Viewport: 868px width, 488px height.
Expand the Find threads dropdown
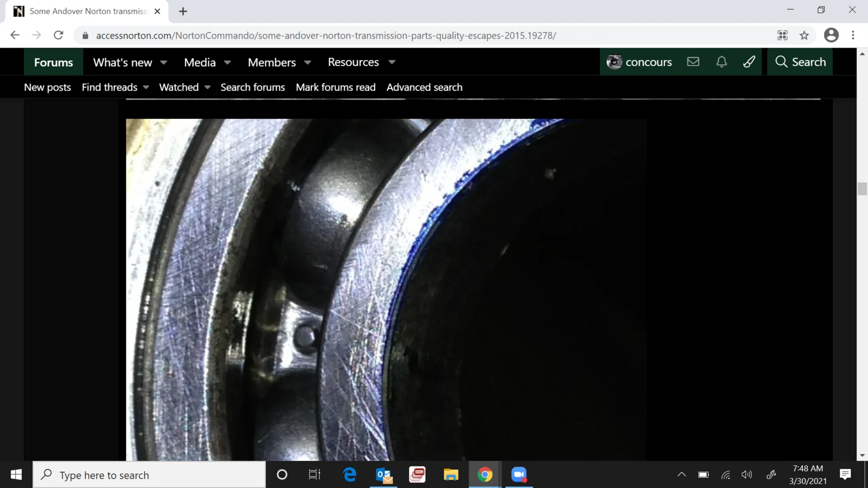(146, 87)
